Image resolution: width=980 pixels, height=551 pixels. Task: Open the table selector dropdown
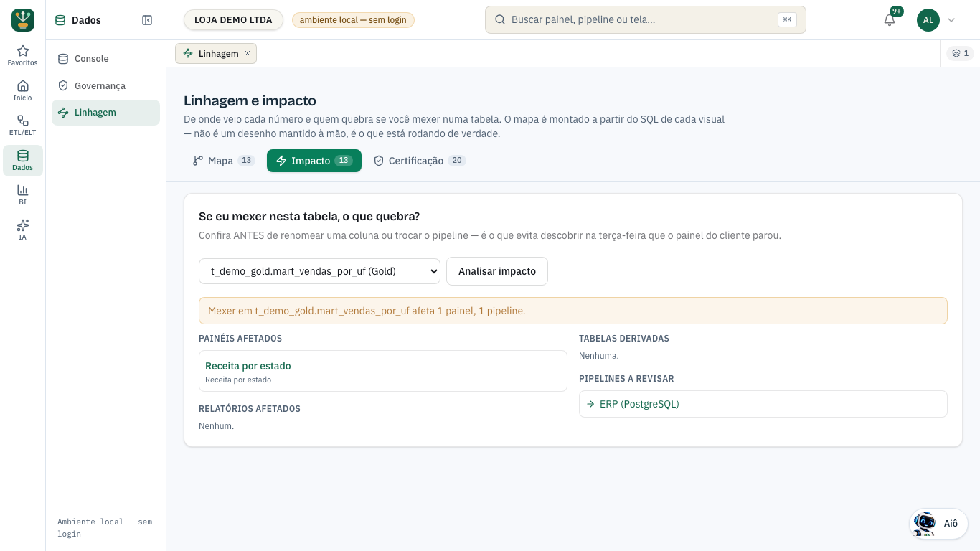coord(319,271)
